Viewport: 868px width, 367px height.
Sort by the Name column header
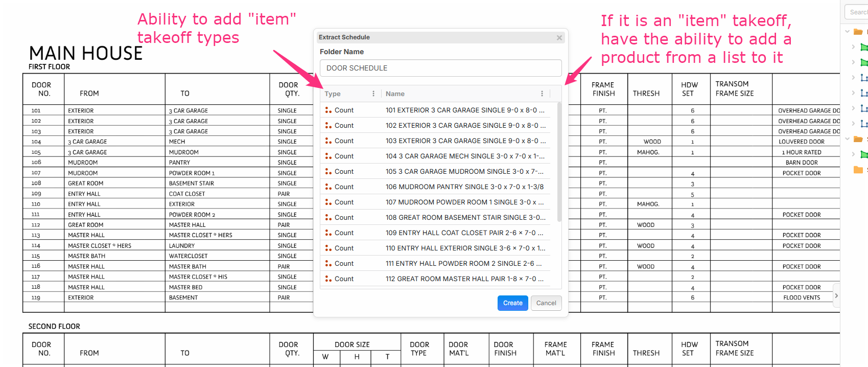395,94
